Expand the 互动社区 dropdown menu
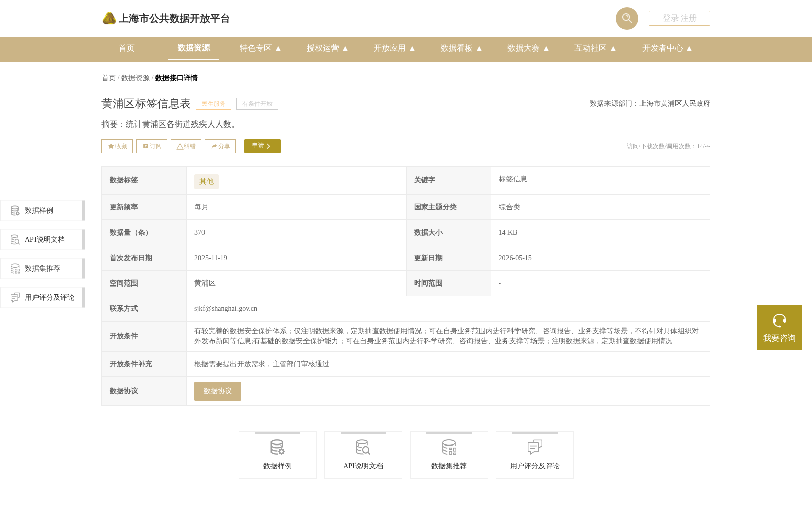 [595, 48]
